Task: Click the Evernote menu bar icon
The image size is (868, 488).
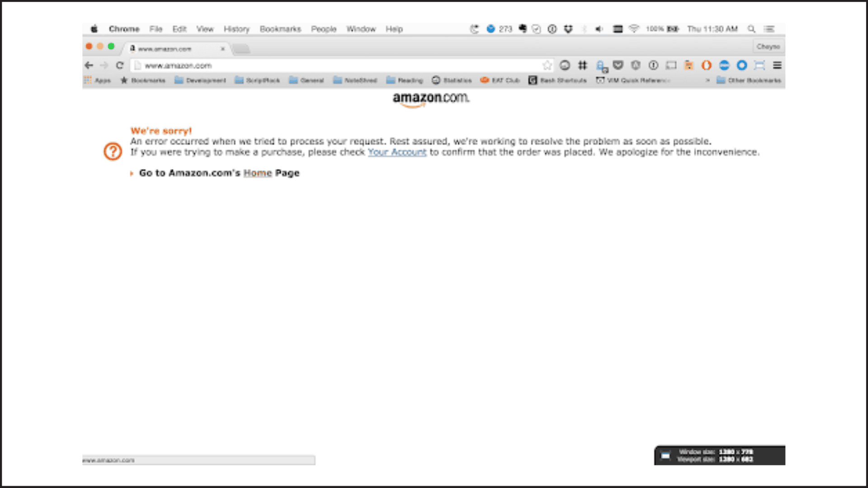Action: (523, 29)
